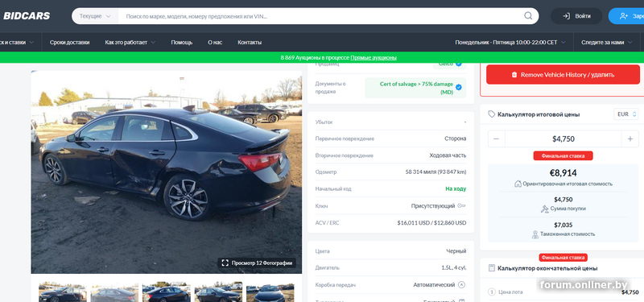644x302 pixels.
Task: Click the color value Черный
Action: click(456, 251)
